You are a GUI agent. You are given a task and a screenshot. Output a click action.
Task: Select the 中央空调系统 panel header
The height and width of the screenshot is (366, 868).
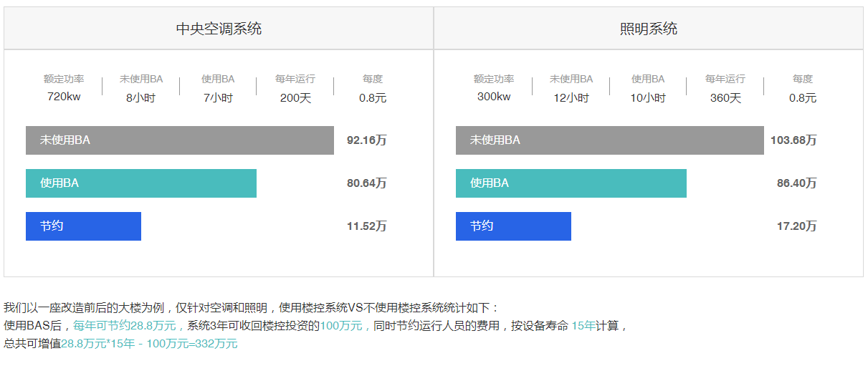(219, 29)
